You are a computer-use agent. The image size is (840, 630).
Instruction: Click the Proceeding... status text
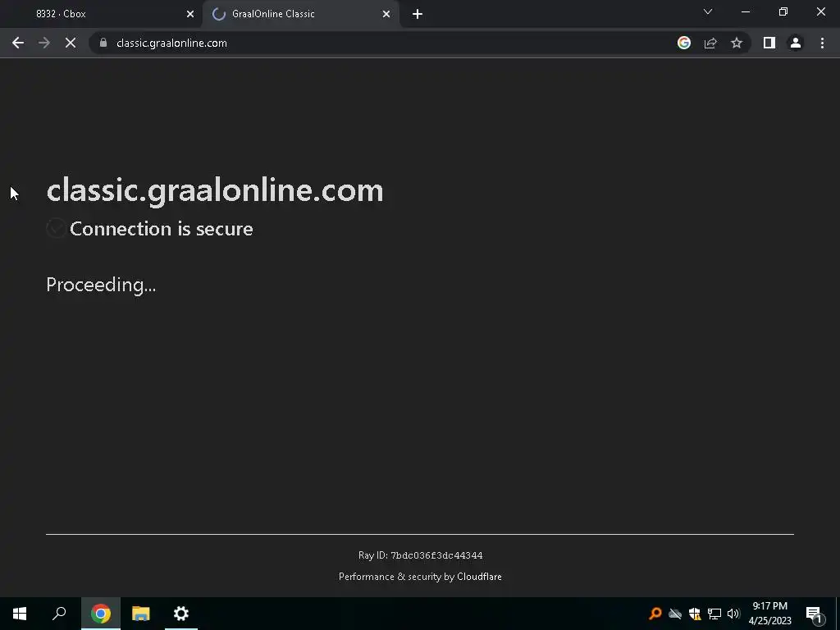click(101, 285)
